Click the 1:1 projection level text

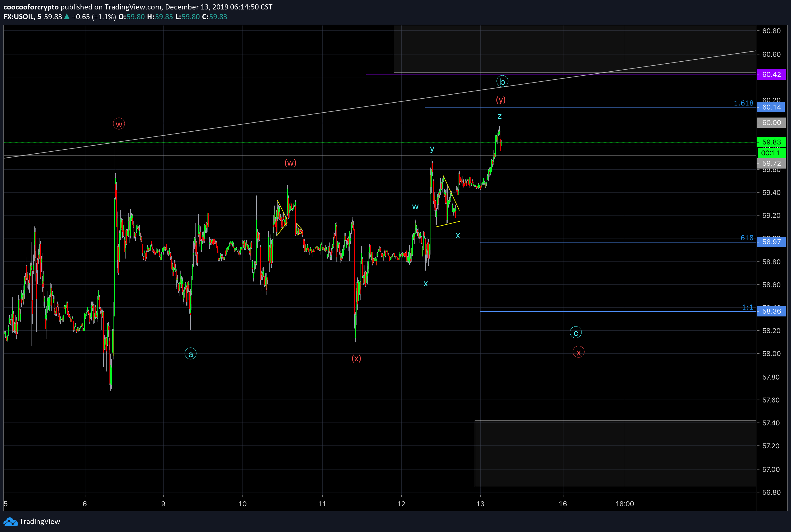pos(748,307)
